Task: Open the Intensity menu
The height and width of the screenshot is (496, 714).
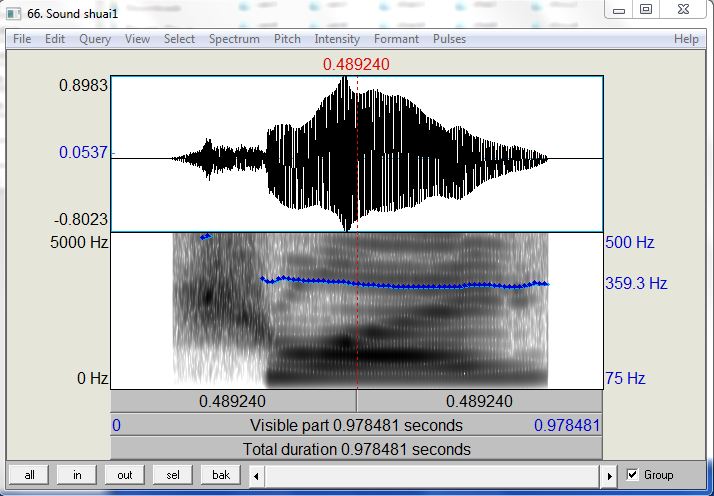Action: [x=337, y=39]
